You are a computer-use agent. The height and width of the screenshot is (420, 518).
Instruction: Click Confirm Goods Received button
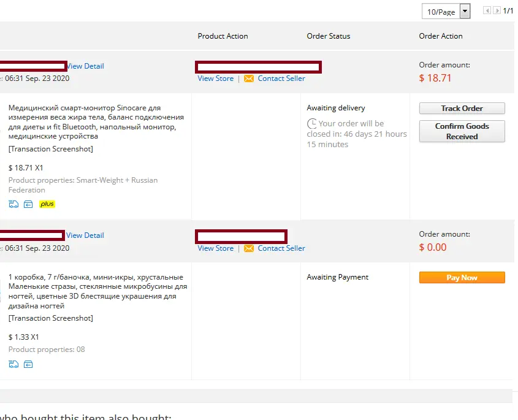pyautogui.click(x=462, y=131)
